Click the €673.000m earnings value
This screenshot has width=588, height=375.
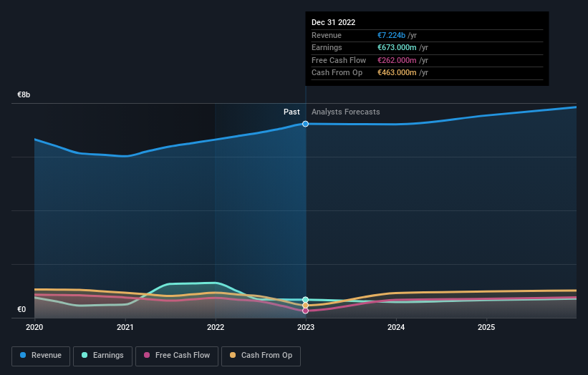[x=397, y=47]
